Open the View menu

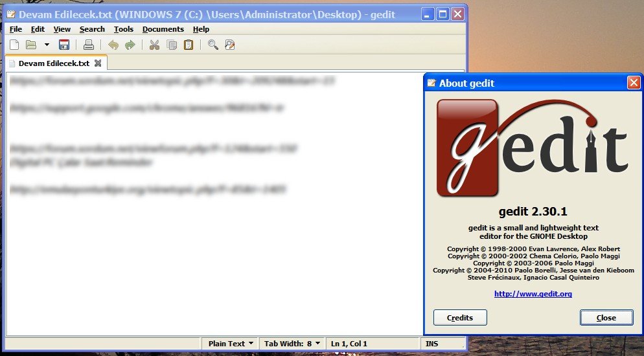(62, 29)
